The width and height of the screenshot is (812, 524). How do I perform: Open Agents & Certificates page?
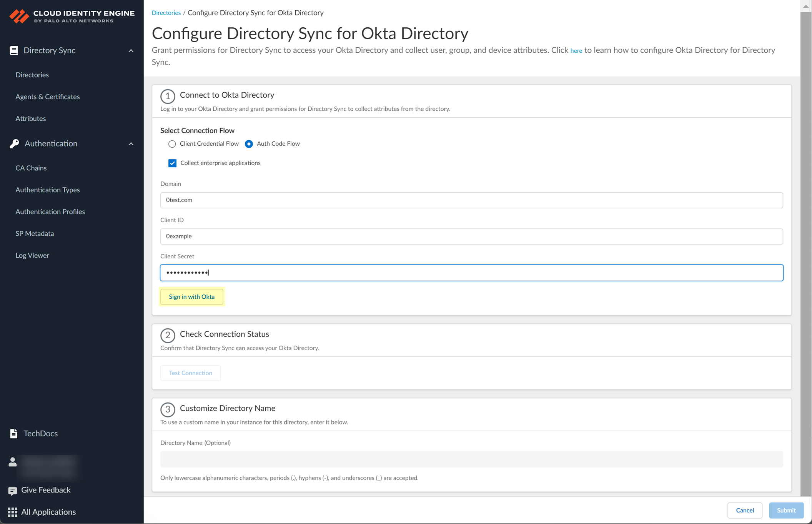coord(48,96)
